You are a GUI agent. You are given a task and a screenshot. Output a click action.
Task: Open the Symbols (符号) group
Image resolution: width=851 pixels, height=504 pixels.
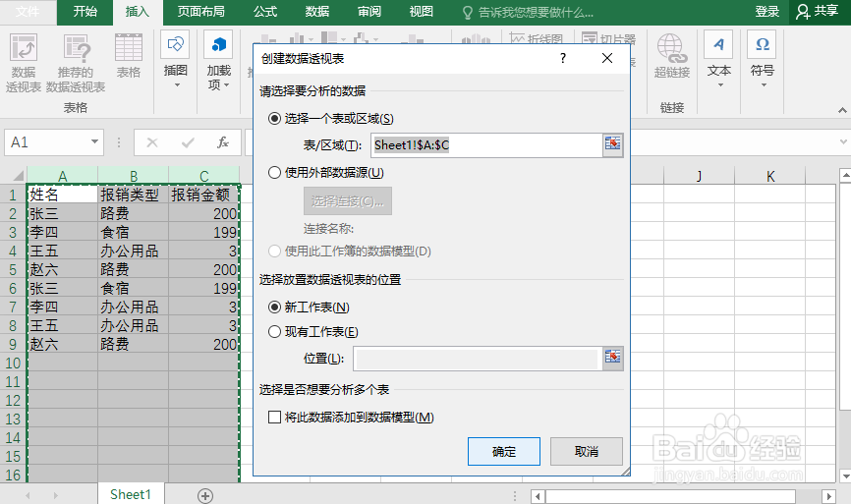762,60
